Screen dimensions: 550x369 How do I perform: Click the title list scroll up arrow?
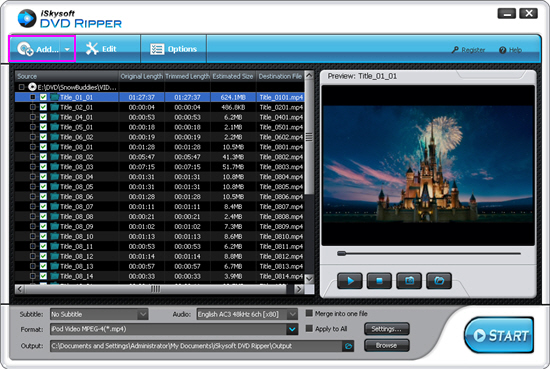click(x=309, y=75)
